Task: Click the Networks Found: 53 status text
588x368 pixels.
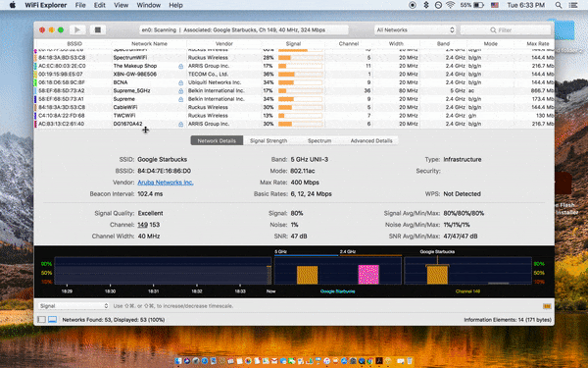Action: (114, 320)
